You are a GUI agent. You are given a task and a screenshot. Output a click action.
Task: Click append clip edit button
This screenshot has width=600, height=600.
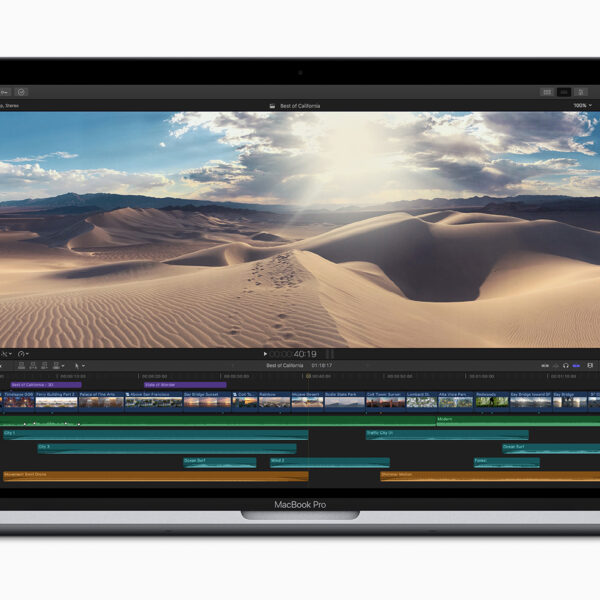[x=44, y=366]
